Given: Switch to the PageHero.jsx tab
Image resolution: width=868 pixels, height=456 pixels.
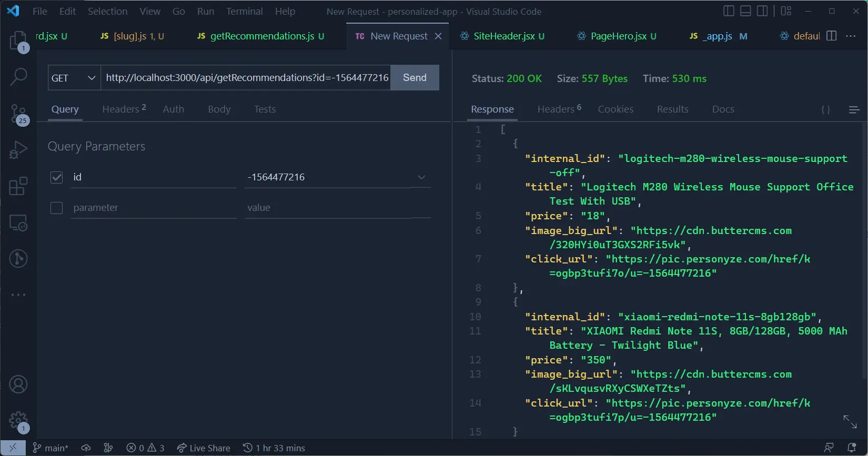Looking at the screenshot, I should (x=617, y=36).
